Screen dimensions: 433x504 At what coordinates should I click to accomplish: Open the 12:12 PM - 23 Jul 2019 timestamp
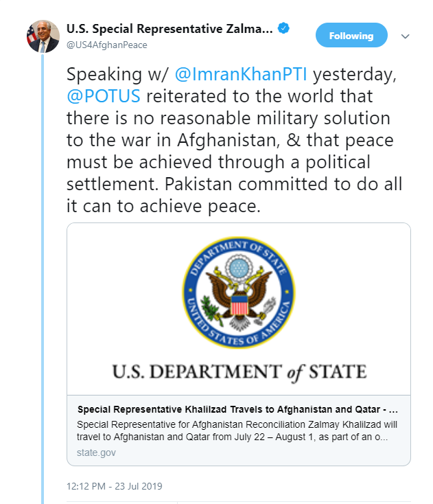pos(115,486)
